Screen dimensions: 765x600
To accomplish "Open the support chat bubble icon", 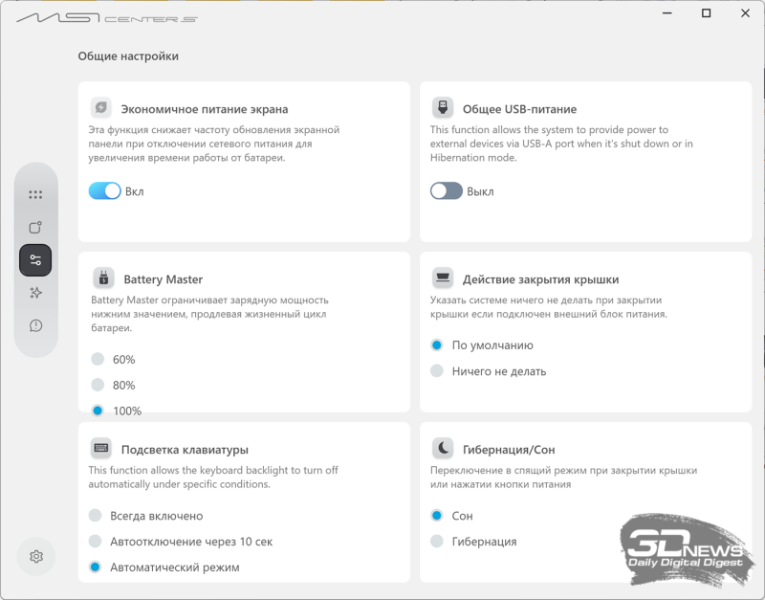I will click(35, 325).
